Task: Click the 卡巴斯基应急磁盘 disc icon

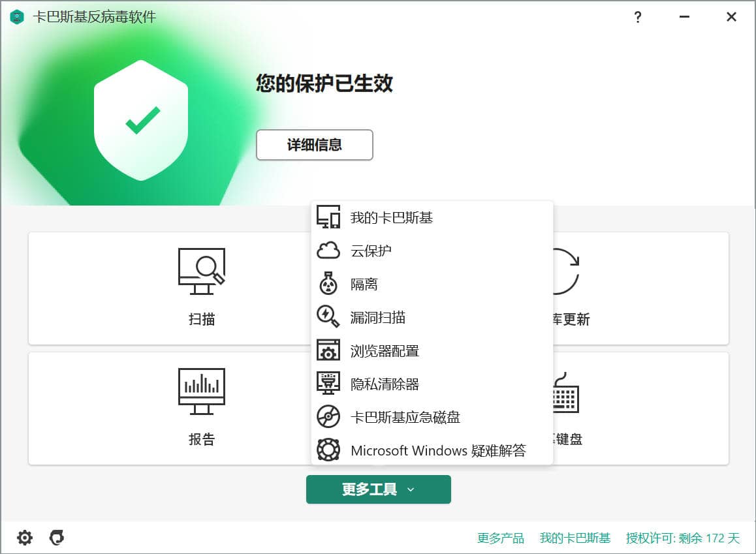Action: (x=328, y=417)
